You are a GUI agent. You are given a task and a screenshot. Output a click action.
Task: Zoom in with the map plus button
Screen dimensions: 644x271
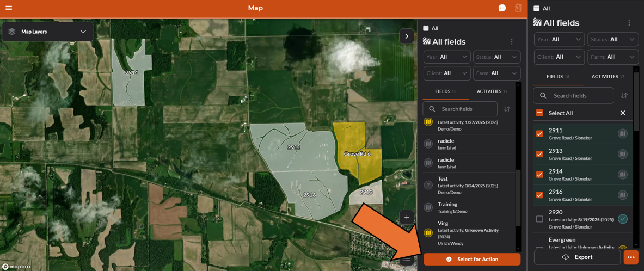pos(407,217)
